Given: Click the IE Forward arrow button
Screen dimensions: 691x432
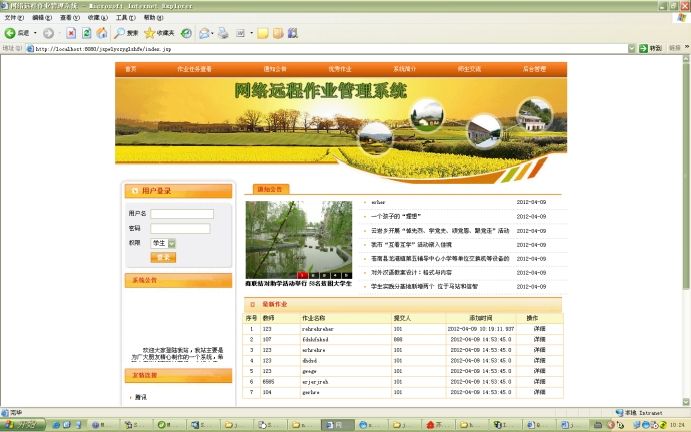Looking at the screenshot, I should (x=48, y=33).
